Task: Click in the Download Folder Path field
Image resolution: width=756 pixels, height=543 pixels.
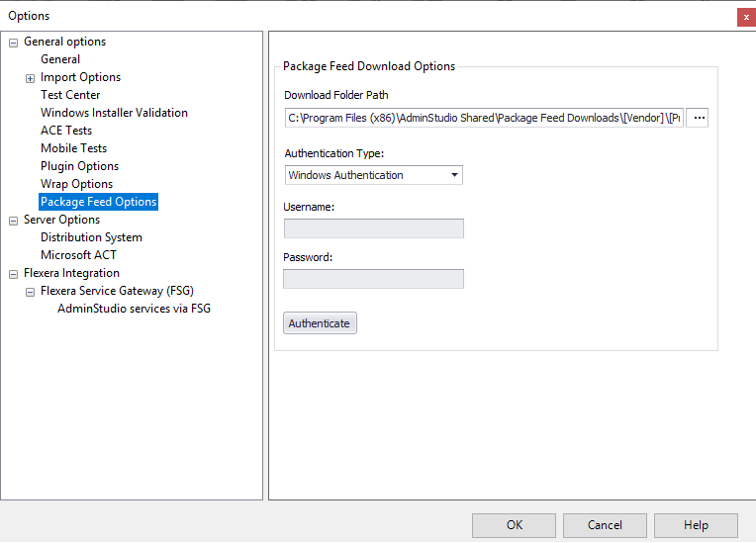Action: point(483,118)
